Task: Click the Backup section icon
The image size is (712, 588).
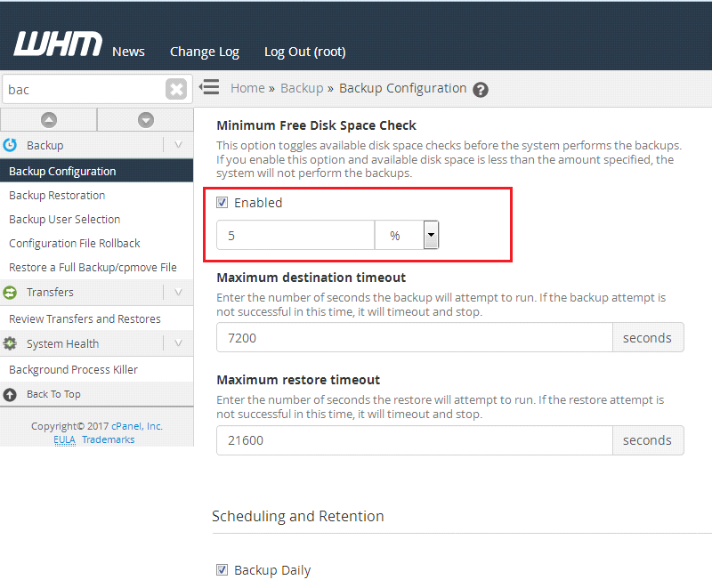Action: (10, 145)
